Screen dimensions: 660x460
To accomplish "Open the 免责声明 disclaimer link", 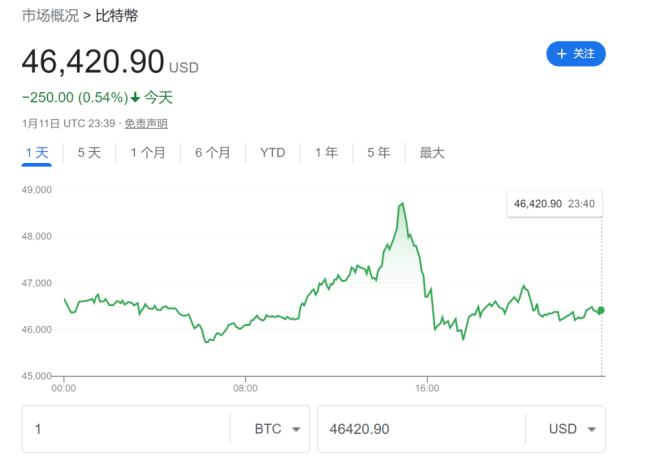I will pos(146,124).
